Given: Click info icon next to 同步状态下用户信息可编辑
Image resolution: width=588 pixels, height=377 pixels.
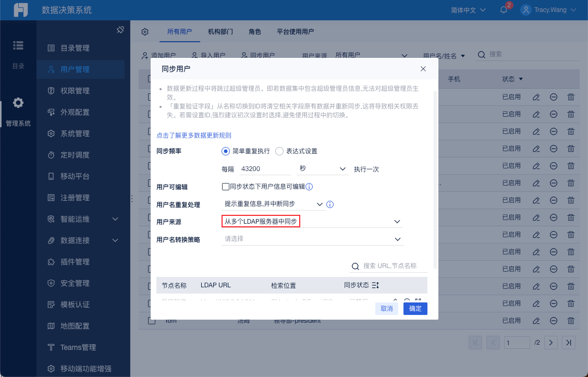Looking at the screenshot, I should pyautogui.click(x=309, y=187).
